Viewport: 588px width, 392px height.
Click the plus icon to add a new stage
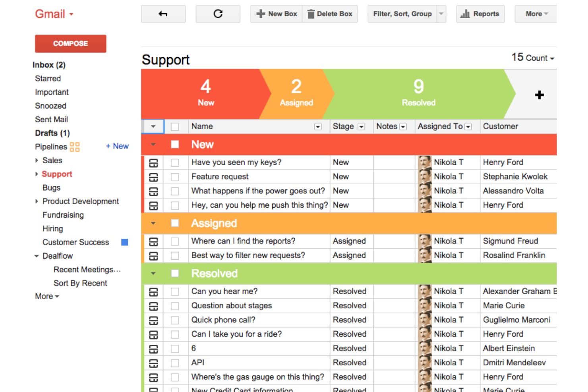(540, 95)
